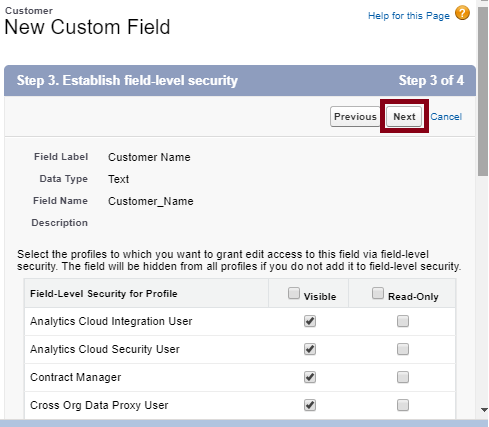The image size is (489, 427).
Task: Click the 'Description' field label
Action: click(59, 223)
